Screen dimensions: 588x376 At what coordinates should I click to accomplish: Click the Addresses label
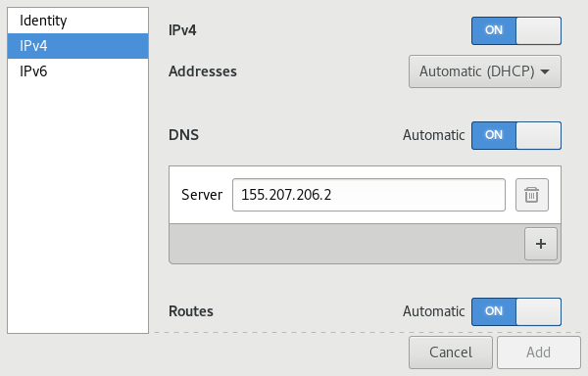pos(203,71)
